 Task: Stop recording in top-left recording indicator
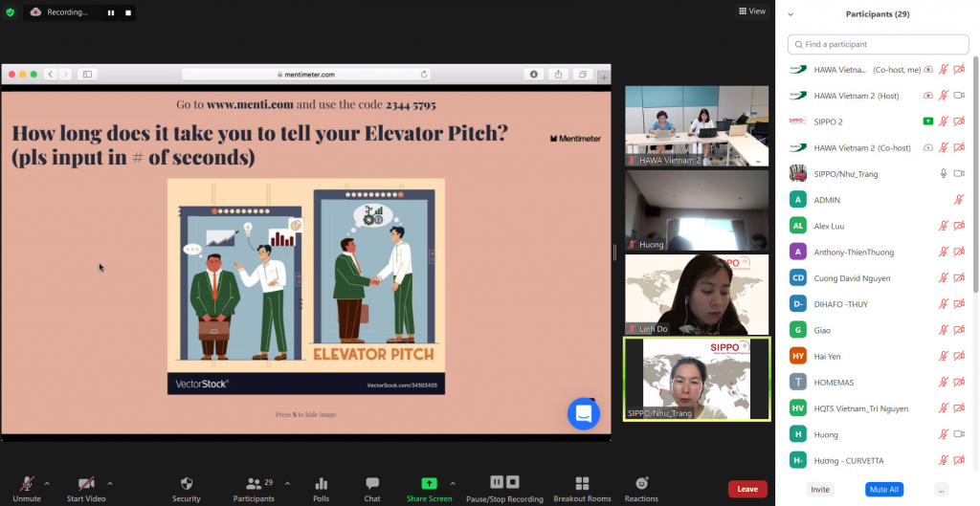[128, 12]
